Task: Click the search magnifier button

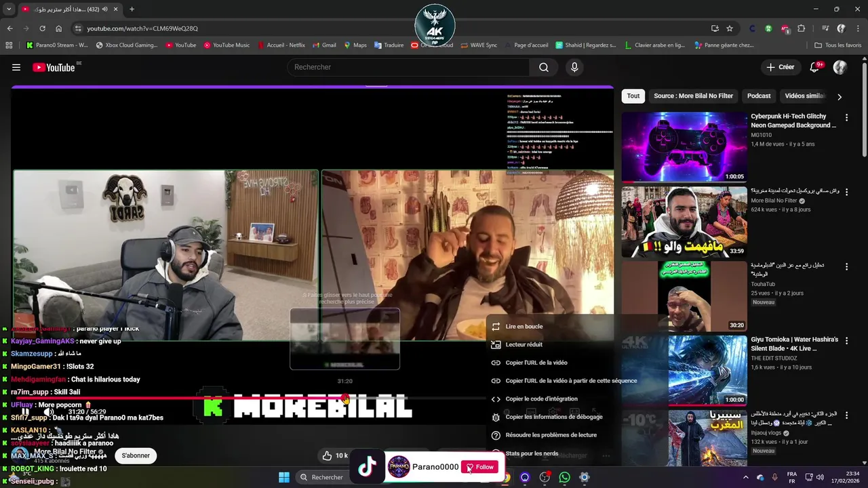Action: point(544,67)
